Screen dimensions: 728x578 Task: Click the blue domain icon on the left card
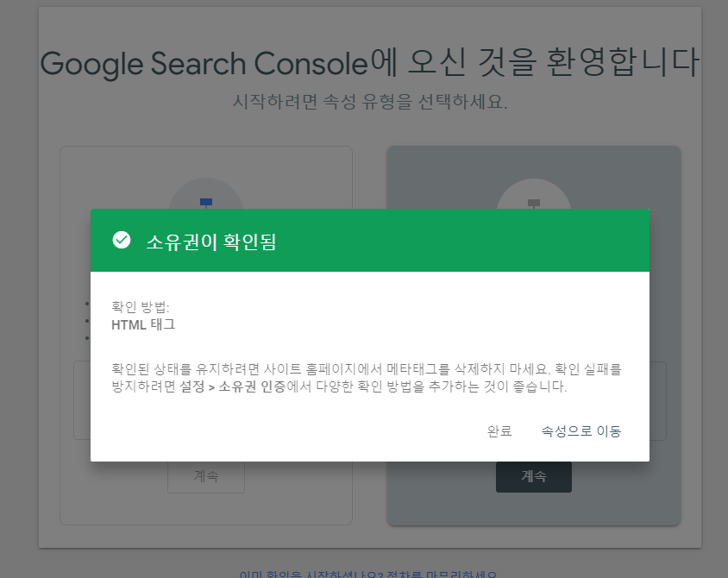[x=206, y=203]
